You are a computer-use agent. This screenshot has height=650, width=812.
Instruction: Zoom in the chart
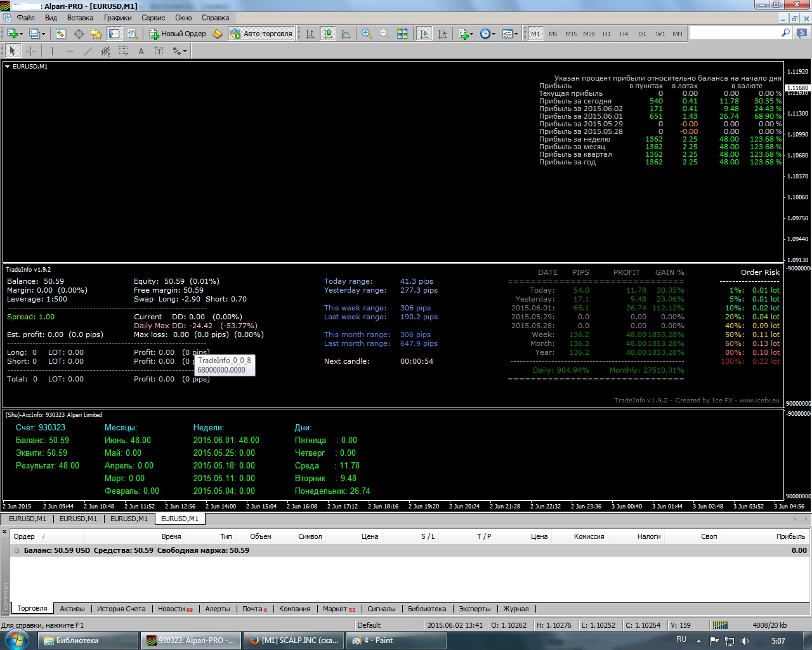[x=367, y=34]
